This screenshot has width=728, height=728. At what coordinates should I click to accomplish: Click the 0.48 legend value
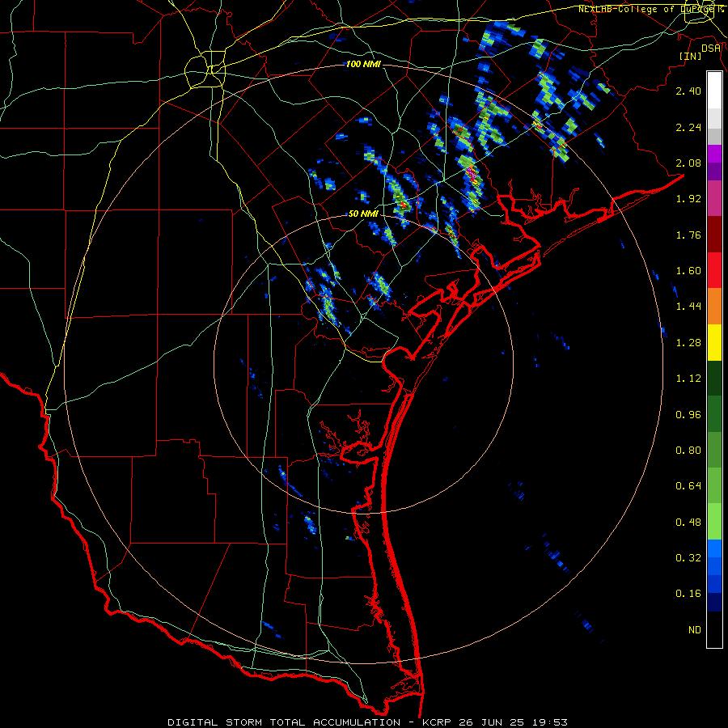[x=688, y=523]
